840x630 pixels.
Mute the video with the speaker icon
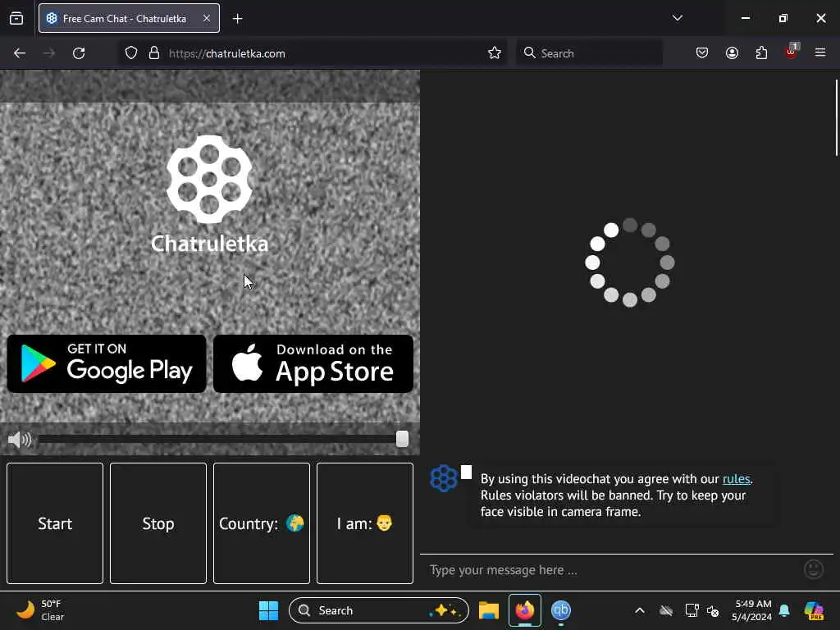point(20,440)
